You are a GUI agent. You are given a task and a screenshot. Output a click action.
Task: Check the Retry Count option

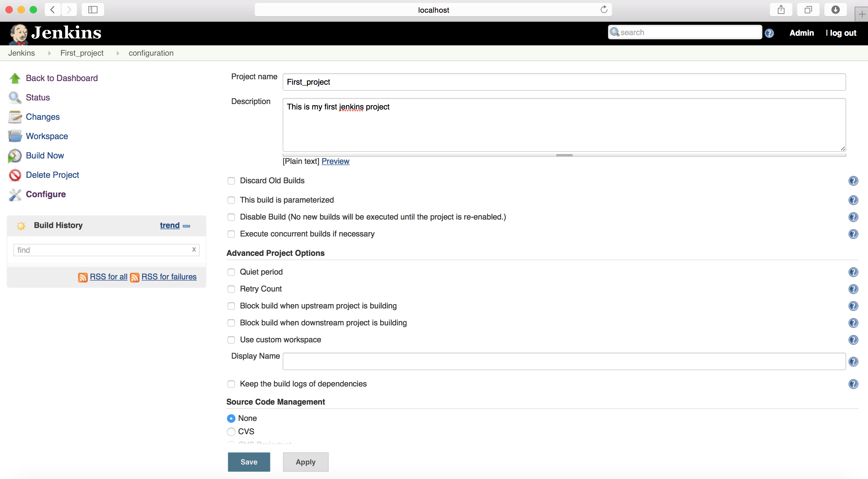tap(231, 289)
